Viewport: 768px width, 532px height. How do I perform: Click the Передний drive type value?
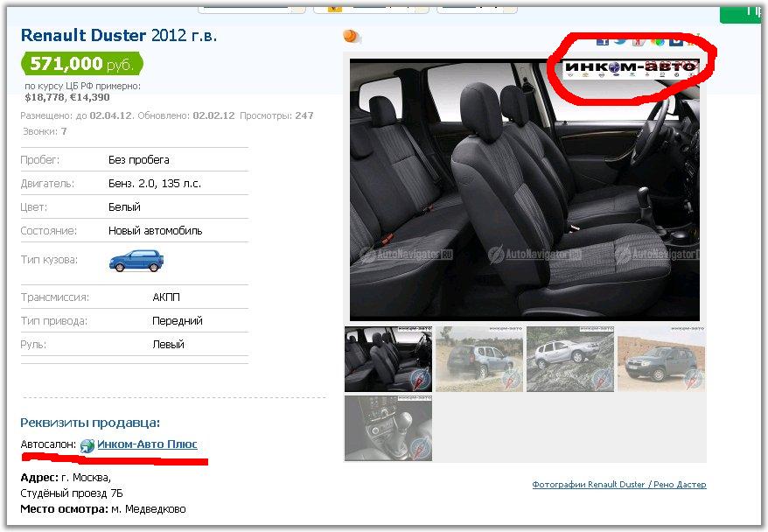pos(178,321)
